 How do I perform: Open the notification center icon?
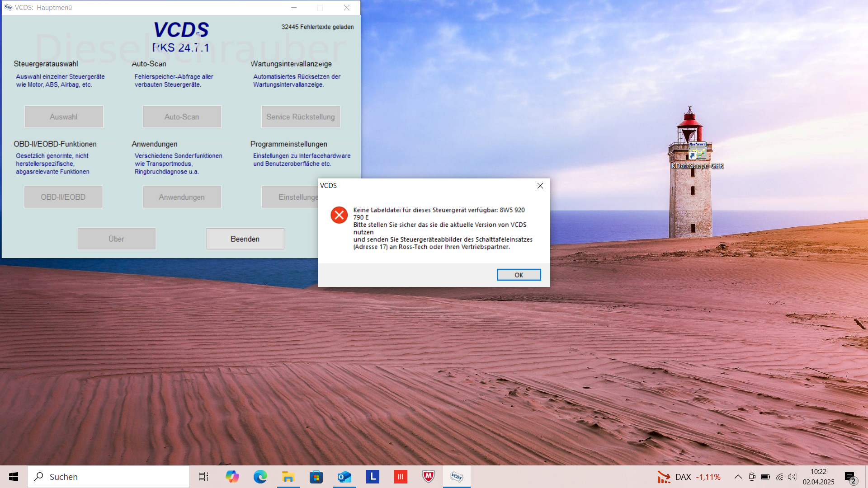click(851, 477)
